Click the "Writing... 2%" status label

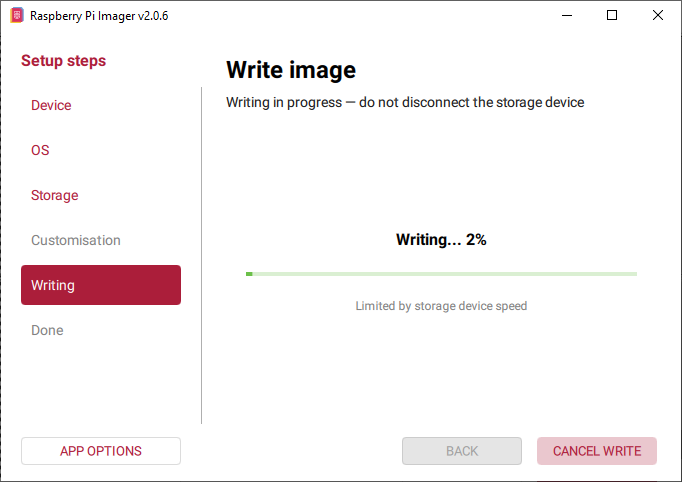441,240
